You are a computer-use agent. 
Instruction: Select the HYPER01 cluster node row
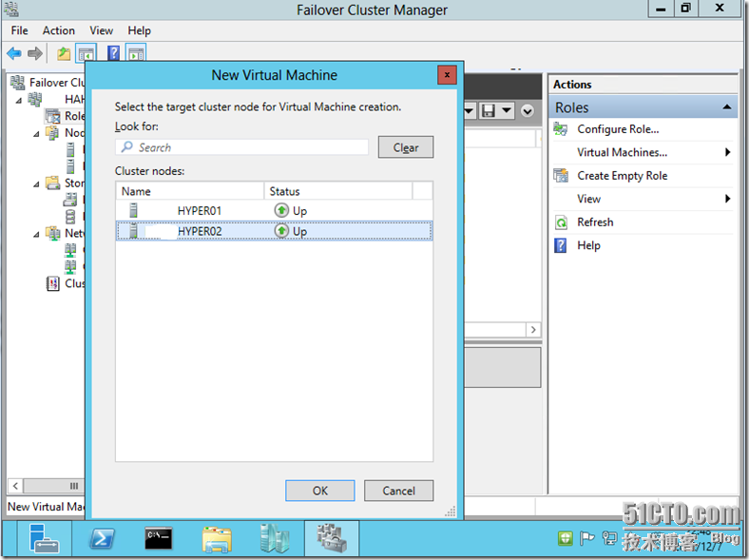coord(274,210)
